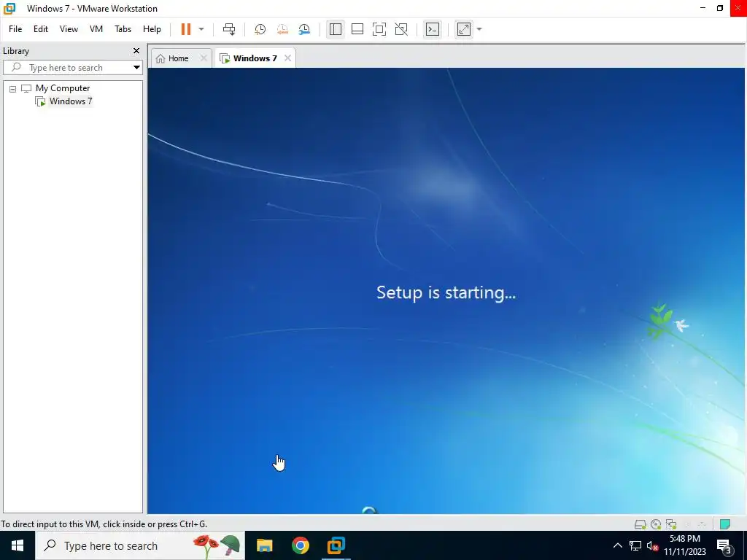
Task: Open the Help menu
Action: [x=152, y=29]
